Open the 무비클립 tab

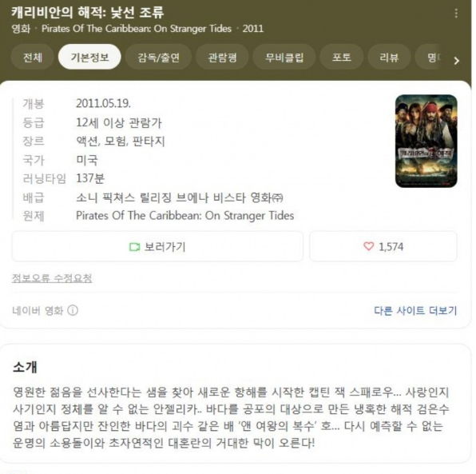click(x=284, y=57)
